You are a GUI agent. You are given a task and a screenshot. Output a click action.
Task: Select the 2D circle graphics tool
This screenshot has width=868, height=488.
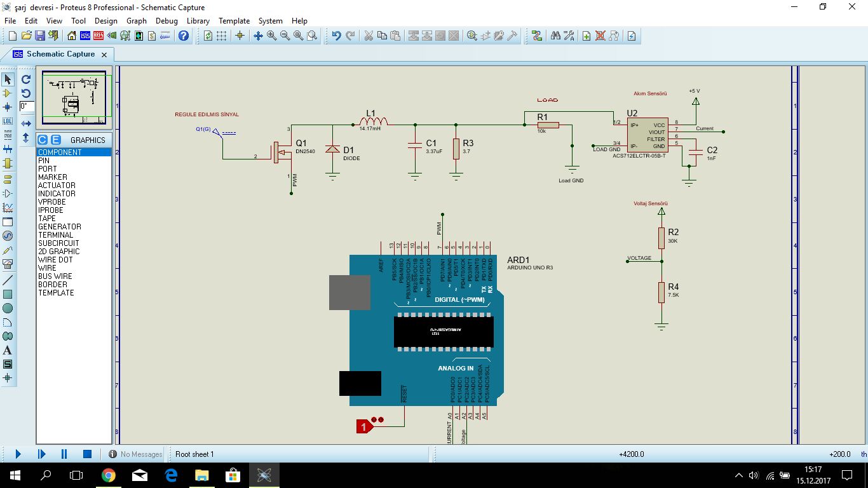click(8, 308)
